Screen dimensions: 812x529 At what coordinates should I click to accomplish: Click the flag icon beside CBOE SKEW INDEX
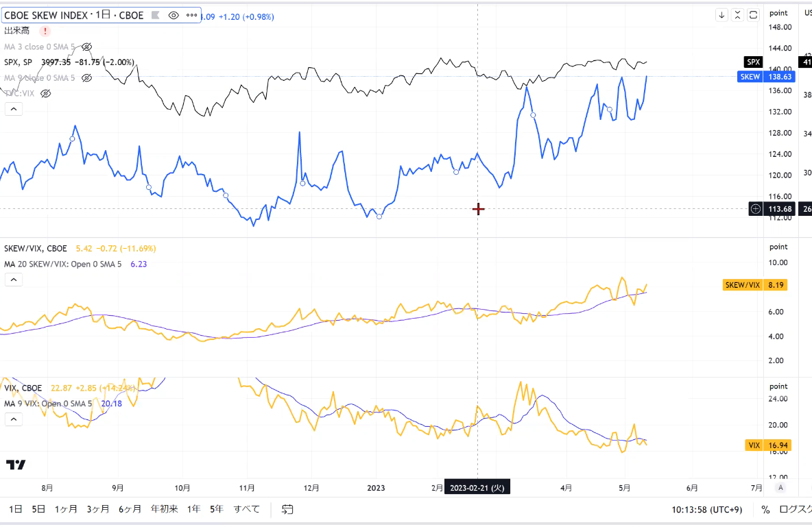click(156, 16)
